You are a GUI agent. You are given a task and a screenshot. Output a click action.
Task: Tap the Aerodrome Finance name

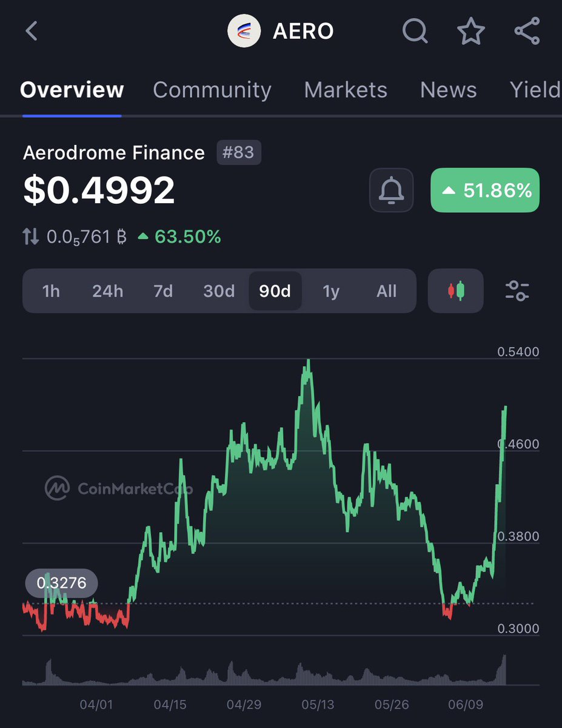point(113,153)
